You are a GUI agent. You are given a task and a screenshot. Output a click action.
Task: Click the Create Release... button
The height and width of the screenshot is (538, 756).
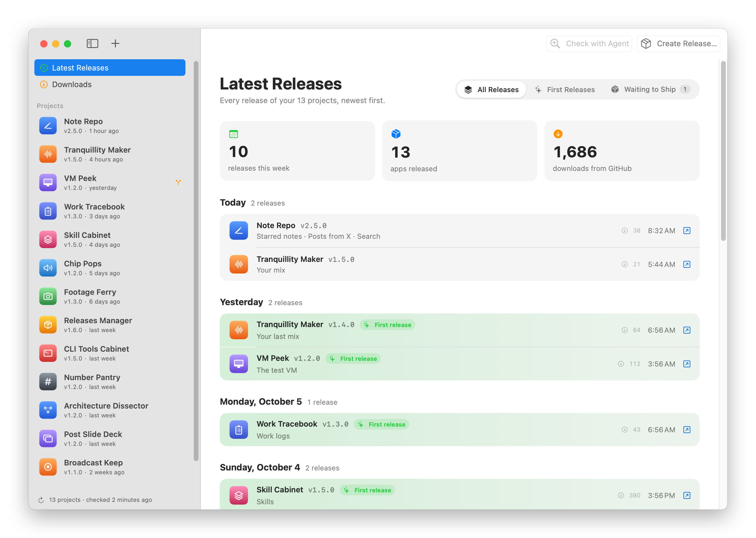[678, 43]
